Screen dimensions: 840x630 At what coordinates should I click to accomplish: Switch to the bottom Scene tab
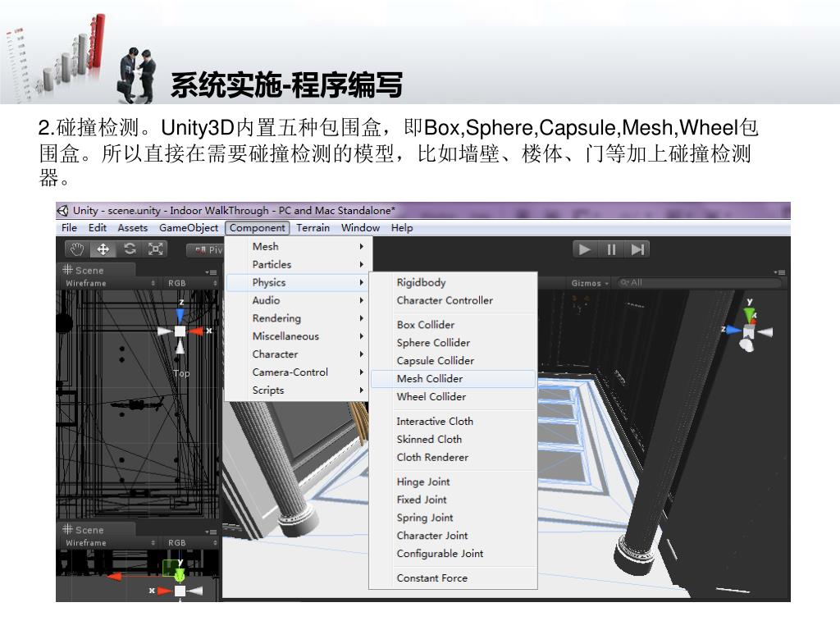96,530
